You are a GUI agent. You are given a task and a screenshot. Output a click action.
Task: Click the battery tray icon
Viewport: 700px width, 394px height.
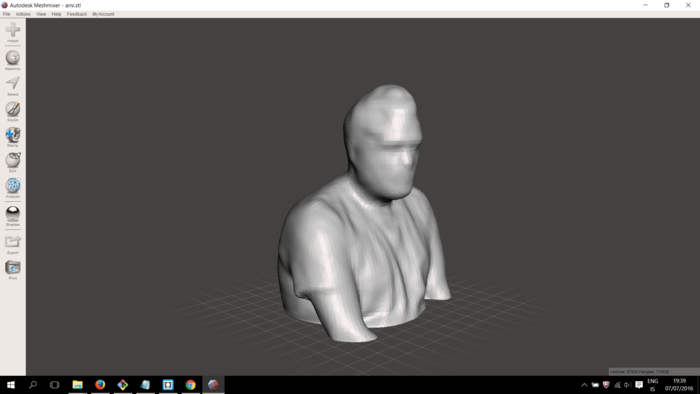pyautogui.click(x=595, y=385)
